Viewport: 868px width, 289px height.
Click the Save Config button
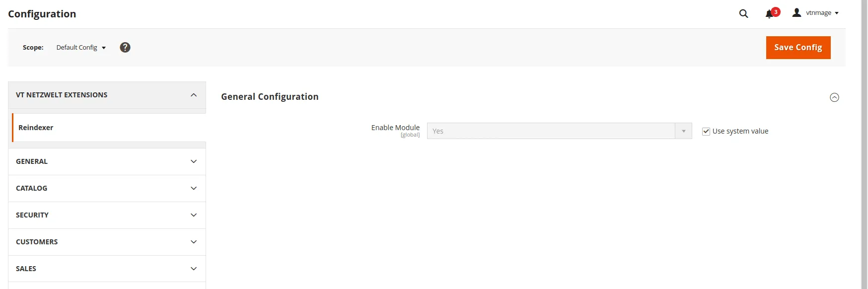pos(798,48)
